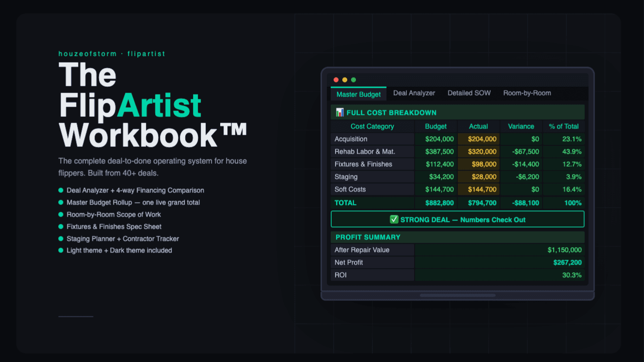This screenshot has width=644, height=362.
Task: Click the Actual column header
Action: point(479,126)
